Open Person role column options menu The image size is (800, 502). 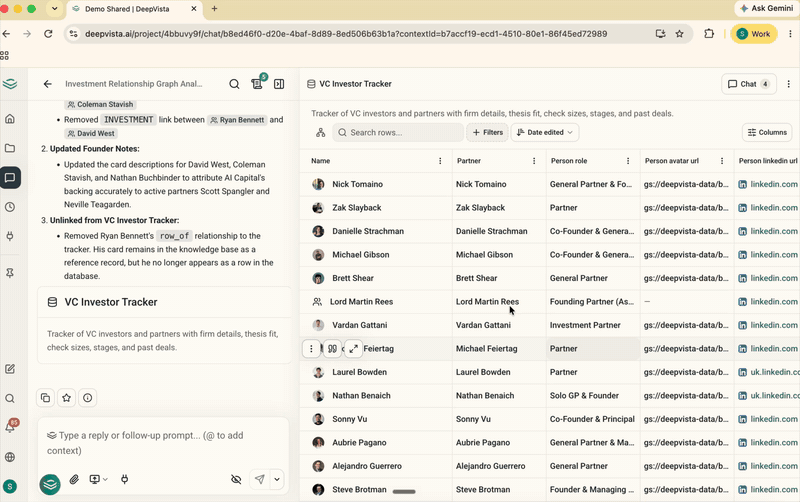[628, 161]
